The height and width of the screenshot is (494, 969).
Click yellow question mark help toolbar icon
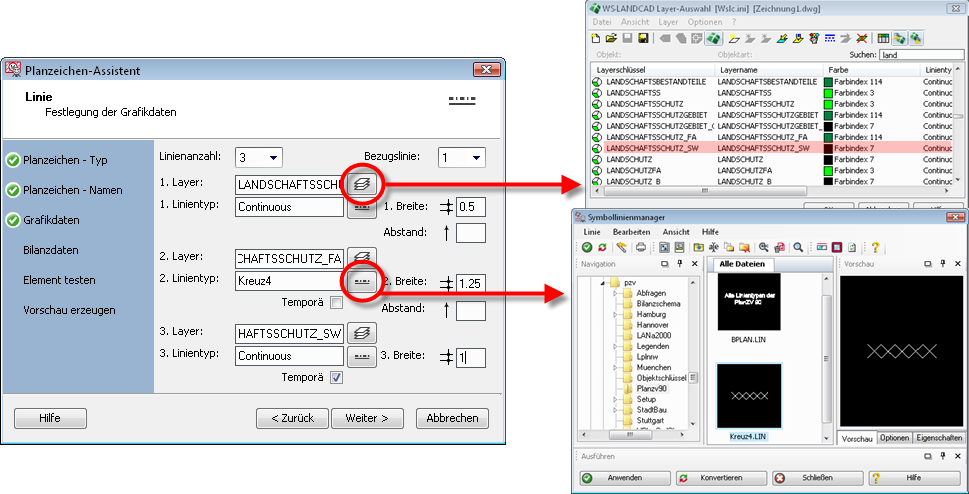(875, 247)
